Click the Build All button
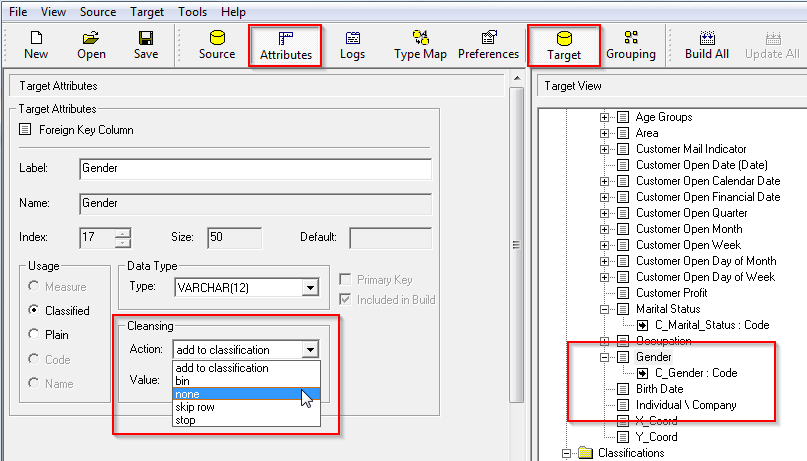The image size is (807, 461). click(706, 45)
